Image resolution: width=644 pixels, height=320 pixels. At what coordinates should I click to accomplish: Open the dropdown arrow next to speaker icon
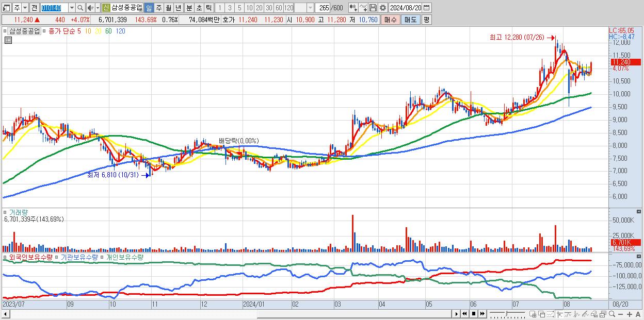[x=98, y=8]
